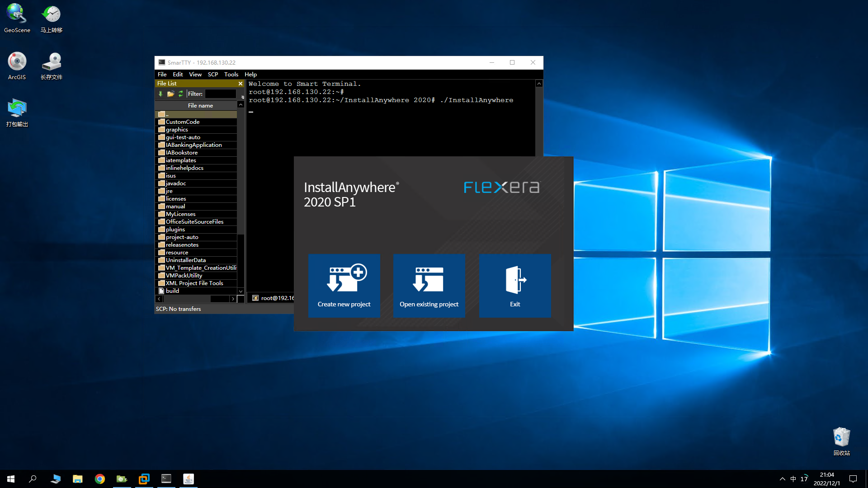Image resolution: width=868 pixels, height=488 pixels.
Task: Select the VMPackUtility folder
Action: [x=196, y=276]
